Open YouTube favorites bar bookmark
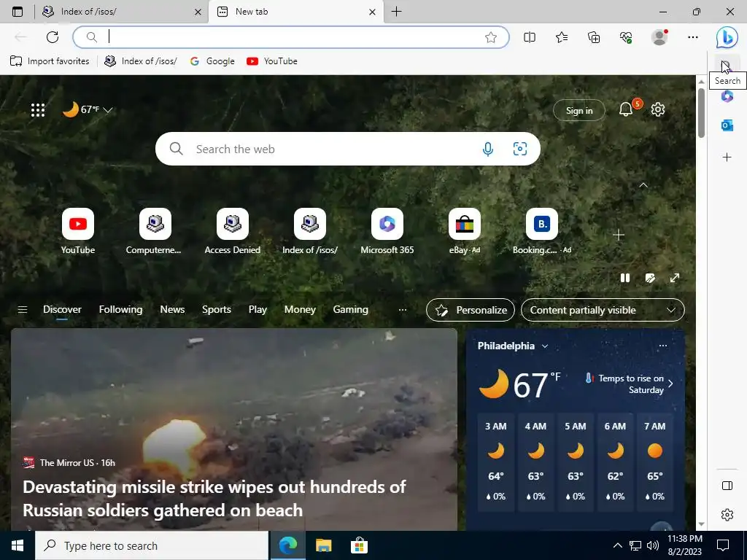The height and width of the screenshot is (560, 747). click(271, 61)
